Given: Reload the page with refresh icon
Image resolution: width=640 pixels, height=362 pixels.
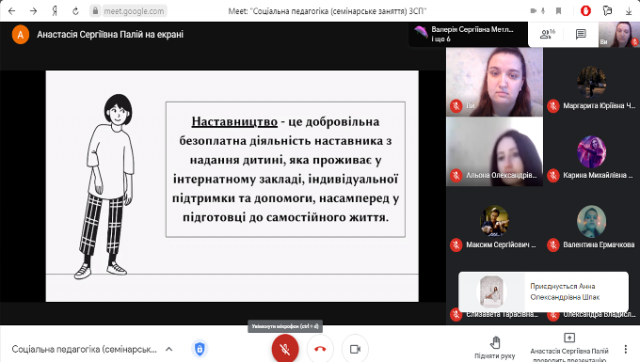Looking at the screenshot, I should click(x=76, y=11).
